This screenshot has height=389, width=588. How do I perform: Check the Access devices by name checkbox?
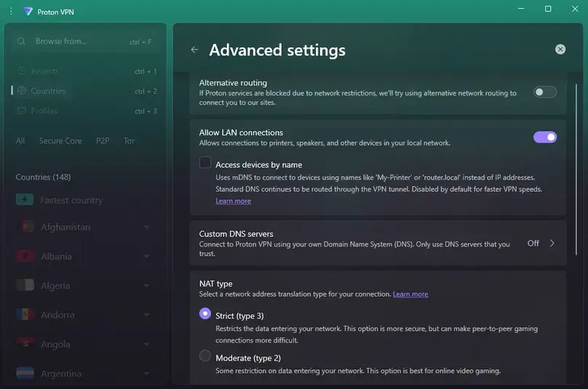[205, 162]
